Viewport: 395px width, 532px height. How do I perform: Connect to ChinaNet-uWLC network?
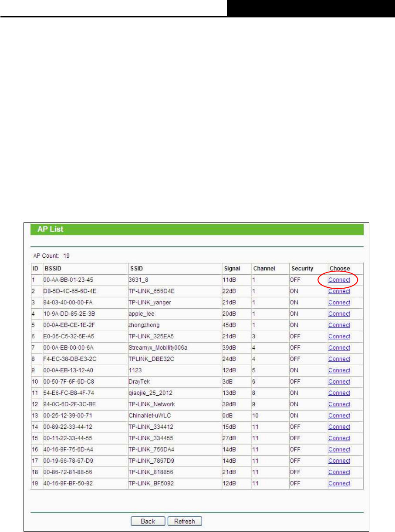click(339, 416)
